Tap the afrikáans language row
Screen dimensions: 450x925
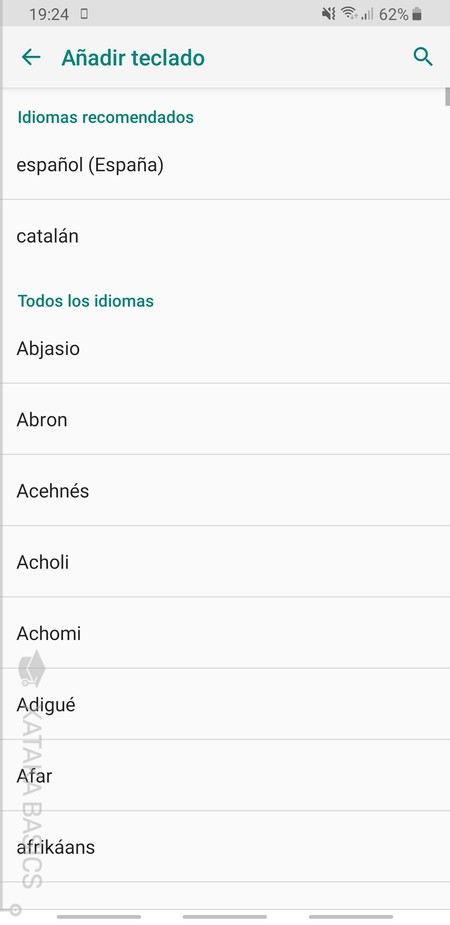[x=225, y=847]
